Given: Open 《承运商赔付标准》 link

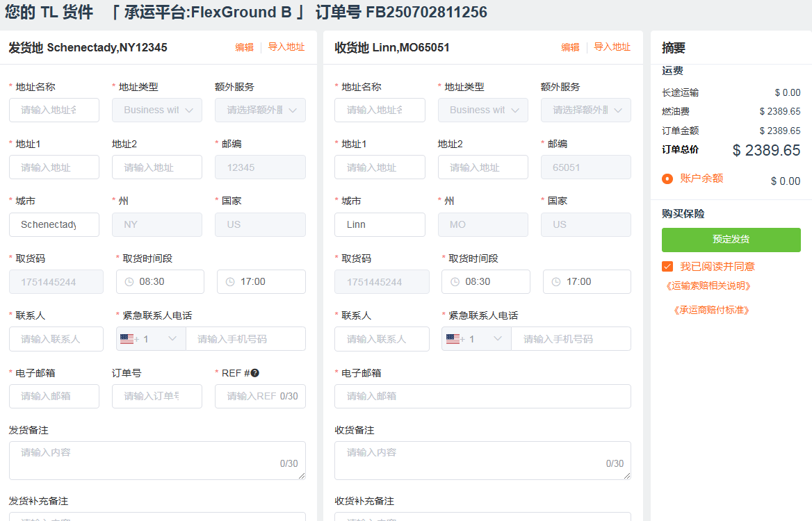Looking at the screenshot, I should (x=711, y=310).
